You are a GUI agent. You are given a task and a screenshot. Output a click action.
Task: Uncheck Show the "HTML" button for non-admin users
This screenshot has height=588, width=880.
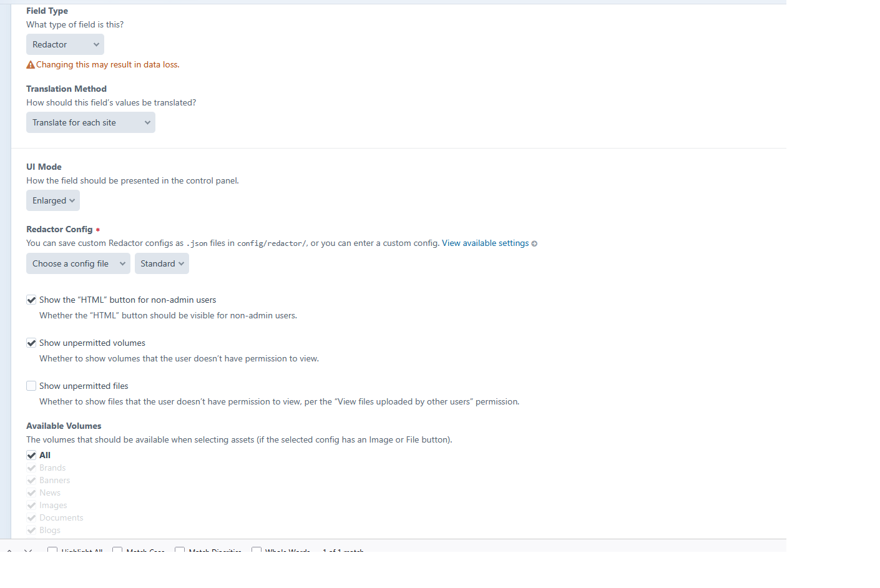[x=31, y=300]
